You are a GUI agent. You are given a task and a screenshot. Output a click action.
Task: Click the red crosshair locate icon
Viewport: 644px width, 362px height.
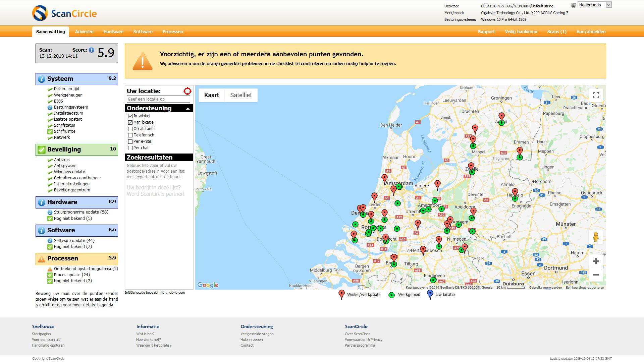point(187,91)
